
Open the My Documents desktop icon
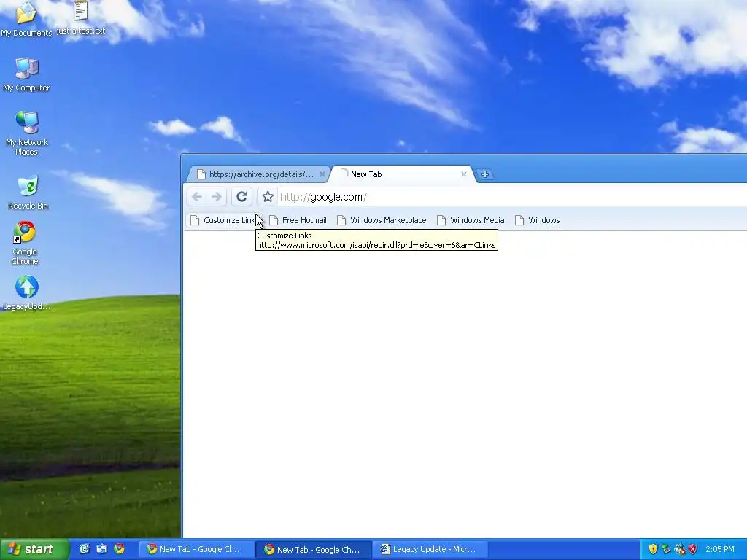tap(26, 19)
